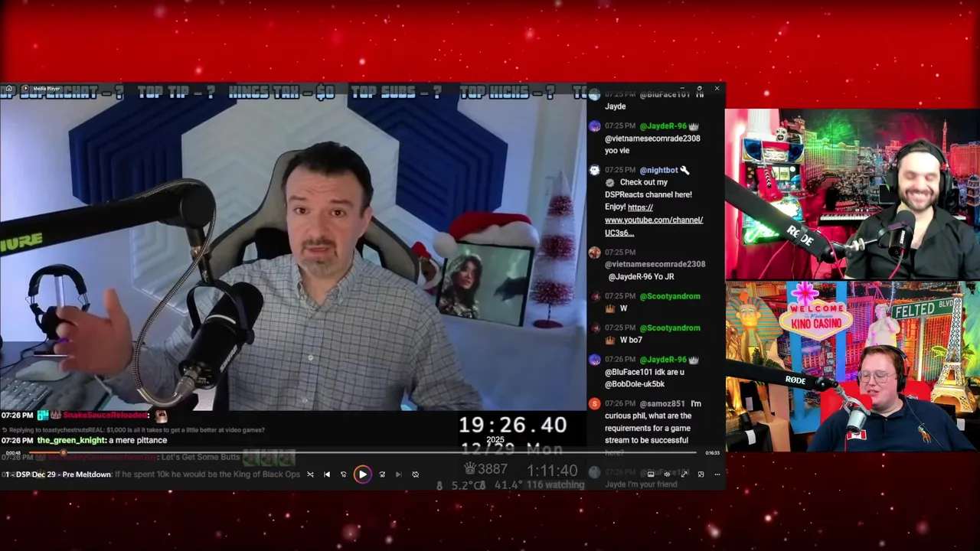Toggle shuffle in the Media Player controls

(x=310, y=474)
